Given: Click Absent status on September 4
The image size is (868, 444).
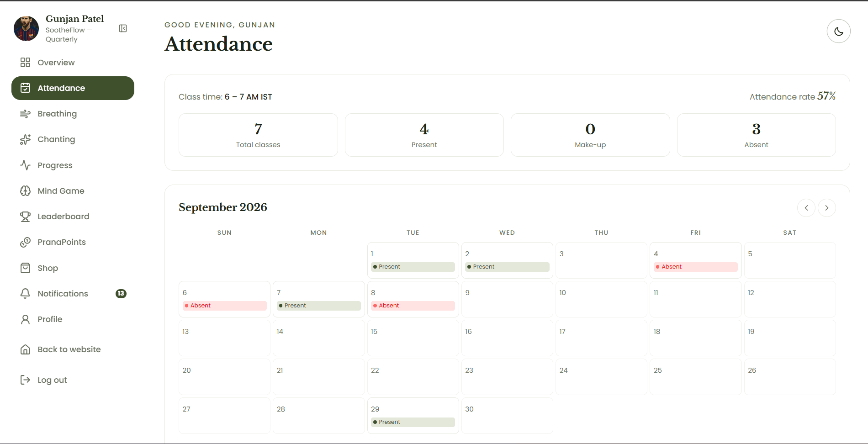Looking at the screenshot, I should click(x=696, y=267).
